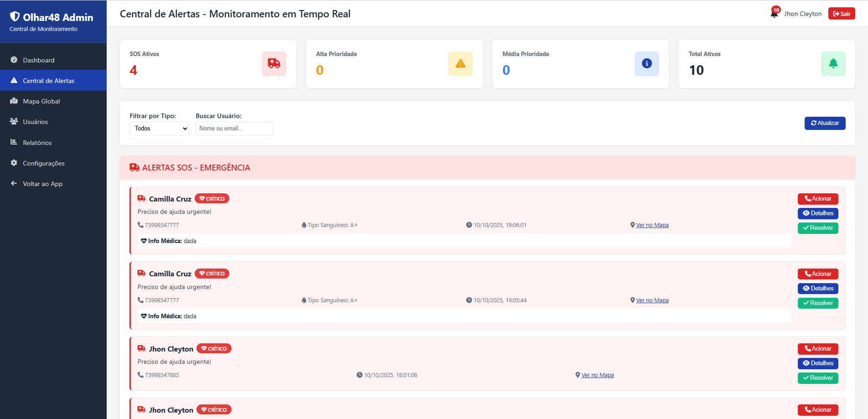Screen dimensions: 868x419
Task: Focus the Buscar Usuário search field
Action: 234,129
